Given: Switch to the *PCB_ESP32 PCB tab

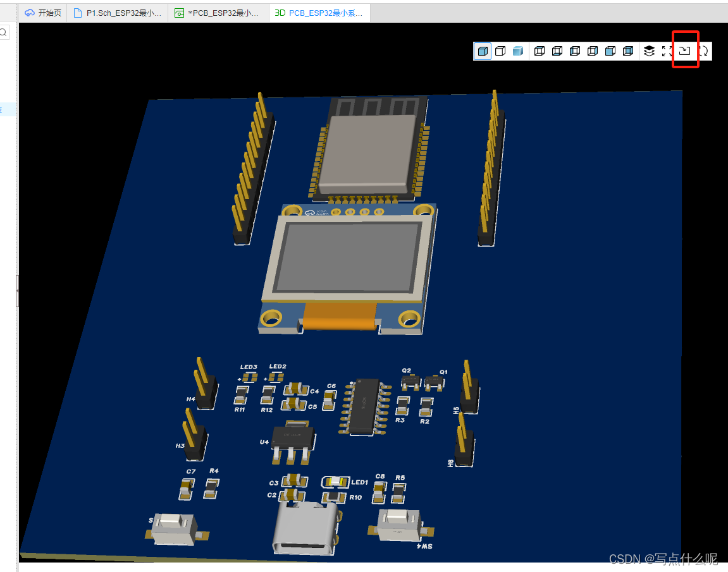Looking at the screenshot, I should pos(219,13).
